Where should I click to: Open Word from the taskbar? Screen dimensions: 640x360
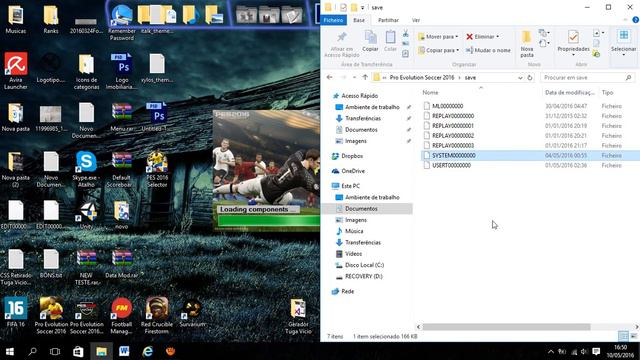coord(124,351)
